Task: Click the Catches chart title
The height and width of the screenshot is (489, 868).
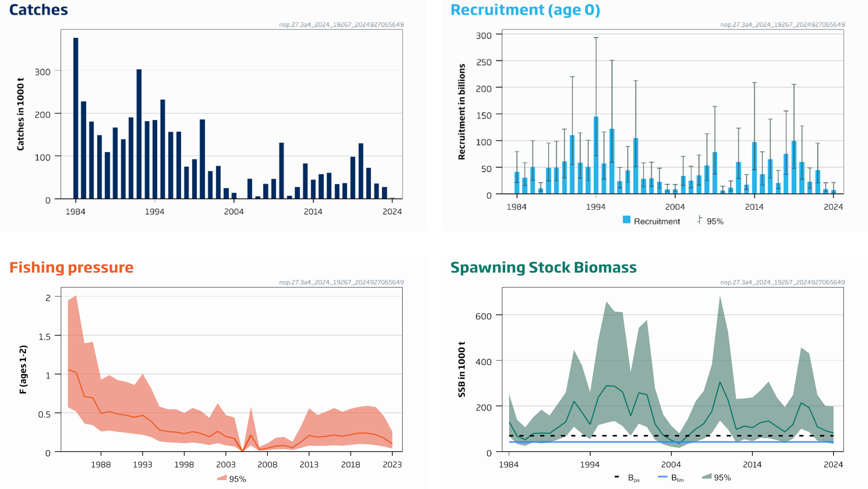Action: pyautogui.click(x=38, y=10)
